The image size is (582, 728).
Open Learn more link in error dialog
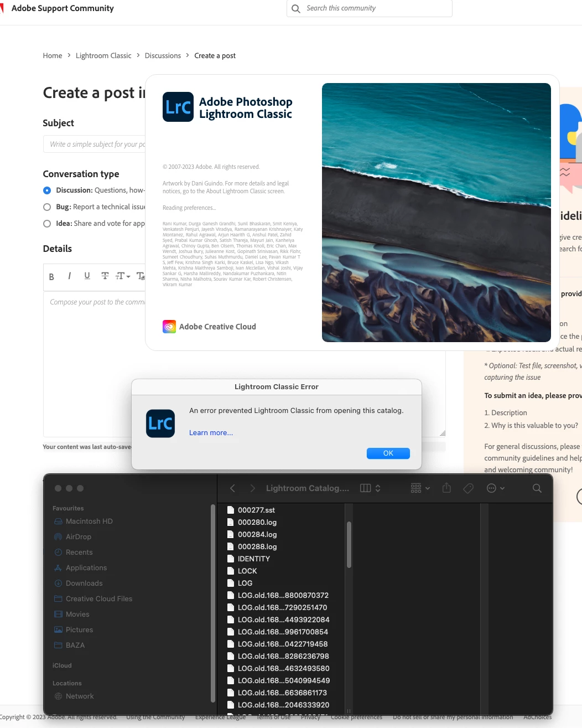click(211, 433)
